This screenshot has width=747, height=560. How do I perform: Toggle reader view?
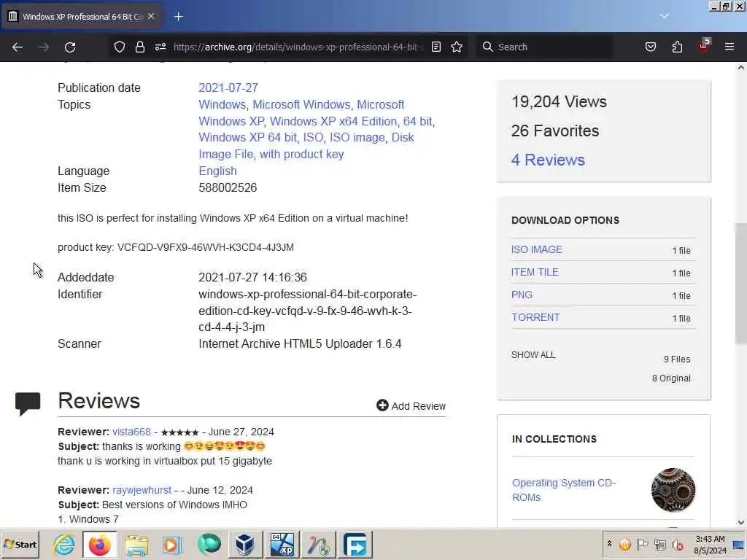(436, 47)
